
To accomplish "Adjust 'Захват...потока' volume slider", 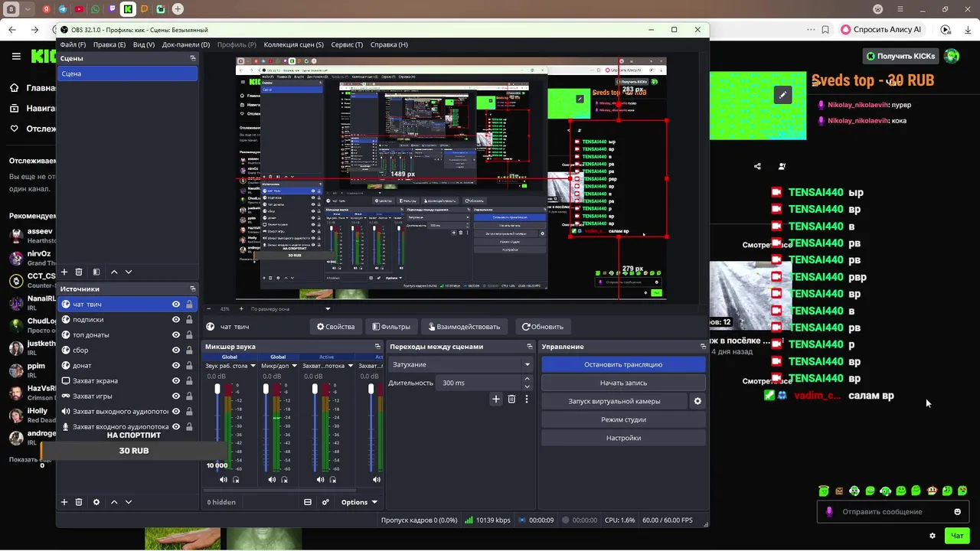I will point(315,390).
